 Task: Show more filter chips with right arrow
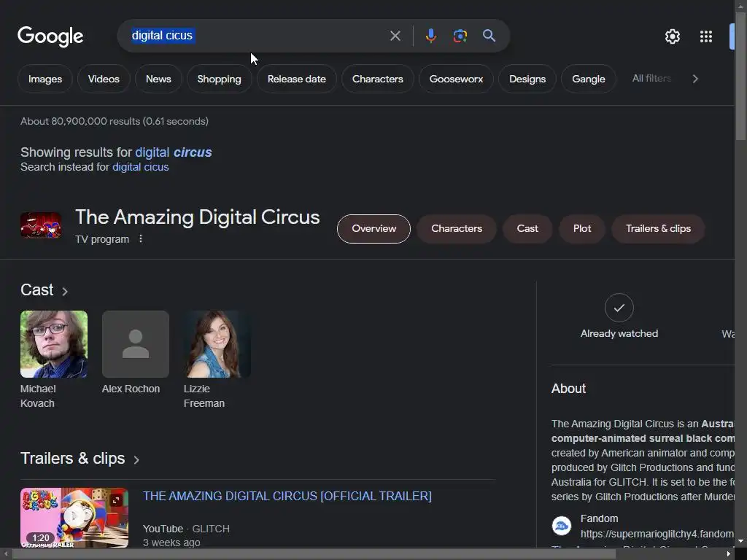[695, 79]
